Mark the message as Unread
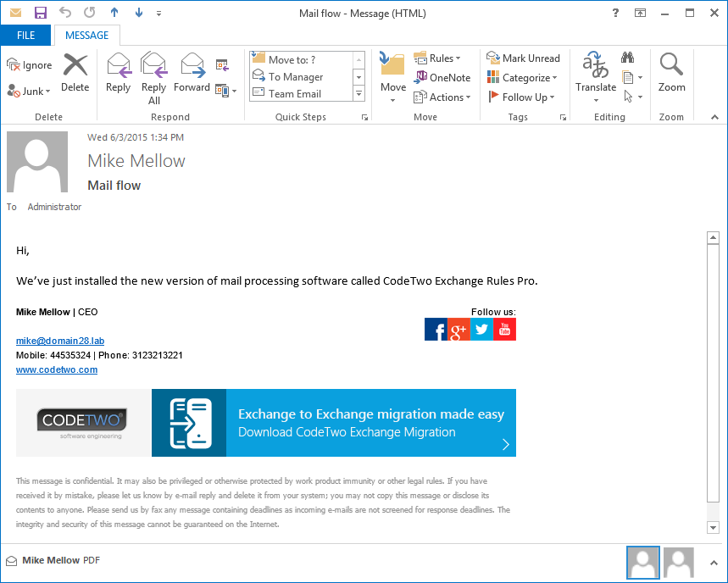The image size is (728, 583). click(x=523, y=58)
